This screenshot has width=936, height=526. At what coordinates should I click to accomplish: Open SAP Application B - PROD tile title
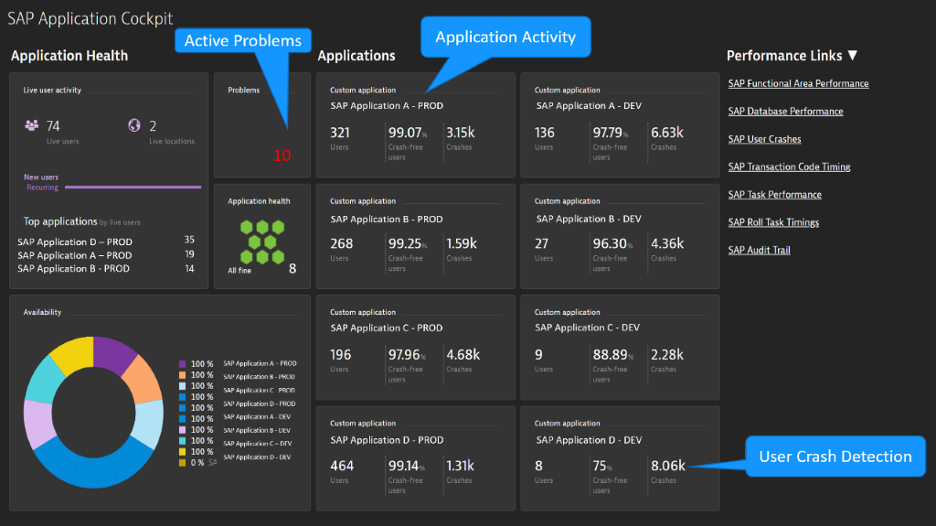(386, 219)
